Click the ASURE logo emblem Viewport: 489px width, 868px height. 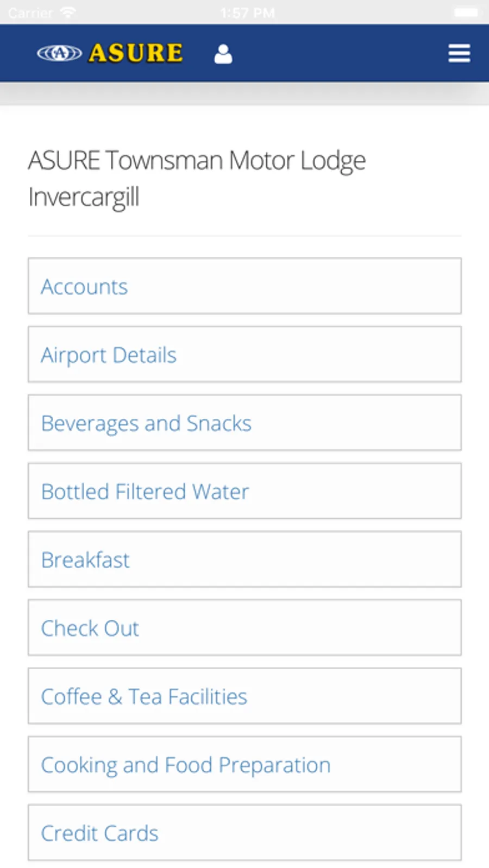(59, 53)
